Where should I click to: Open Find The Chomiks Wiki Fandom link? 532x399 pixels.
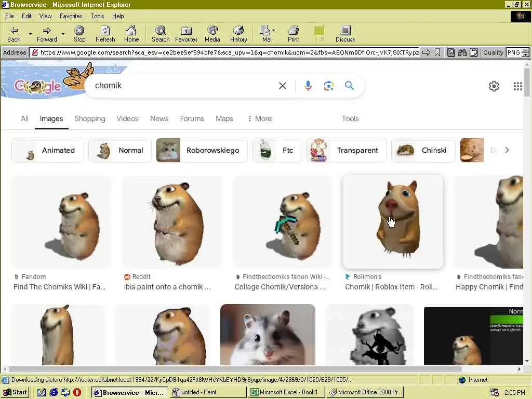point(59,287)
